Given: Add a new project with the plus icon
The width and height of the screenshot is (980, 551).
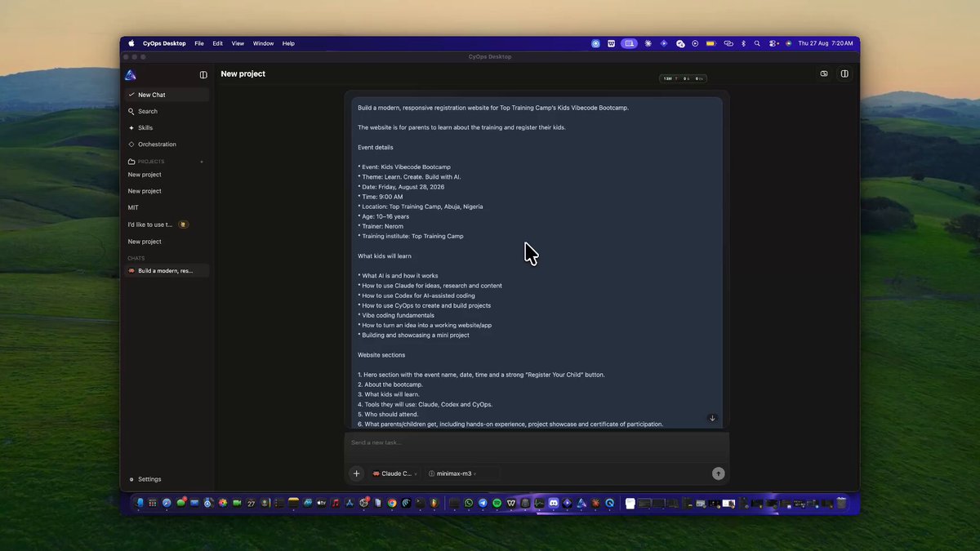Looking at the screenshot, I should 202,162.
